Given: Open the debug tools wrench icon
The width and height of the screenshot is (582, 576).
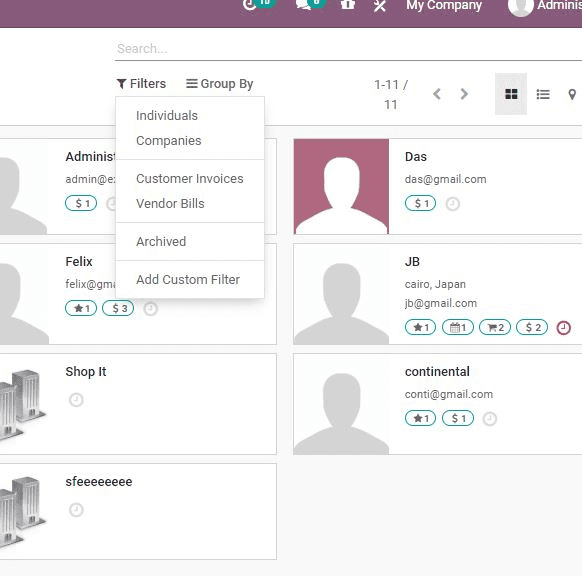Looking at the screenshot, I should pos(379,5).
